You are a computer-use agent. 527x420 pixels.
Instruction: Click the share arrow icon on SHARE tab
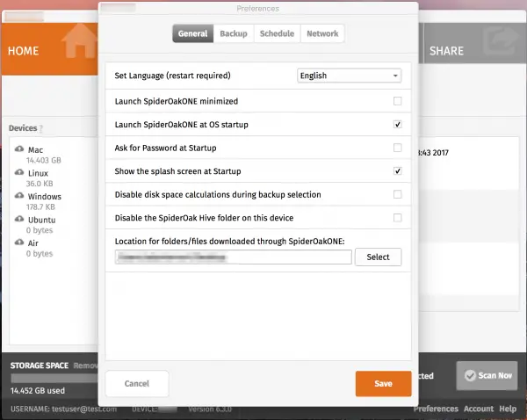(x=501, y=41)
